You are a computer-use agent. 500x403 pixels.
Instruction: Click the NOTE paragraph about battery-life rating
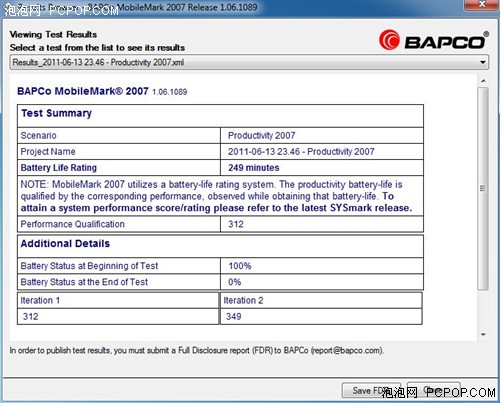217,196
